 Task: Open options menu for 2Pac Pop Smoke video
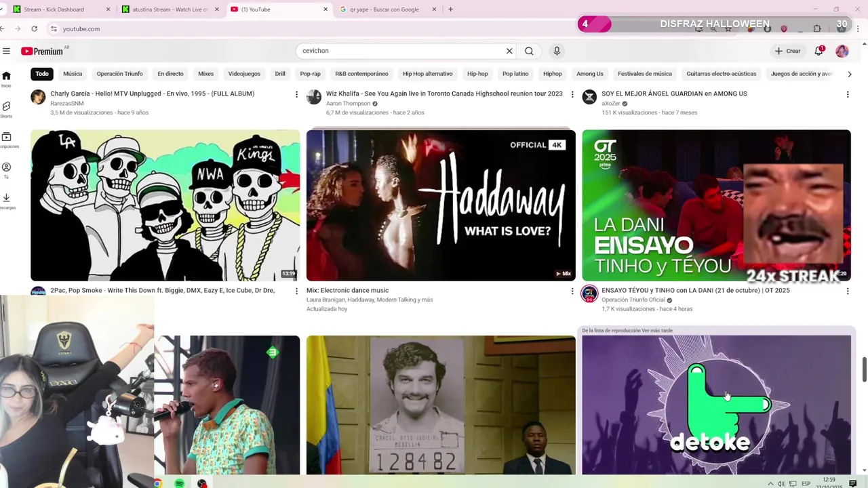(x=296, y=291)
